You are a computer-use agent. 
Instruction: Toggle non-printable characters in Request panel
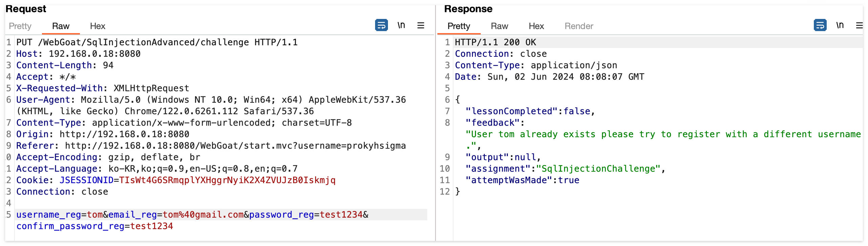401,25
